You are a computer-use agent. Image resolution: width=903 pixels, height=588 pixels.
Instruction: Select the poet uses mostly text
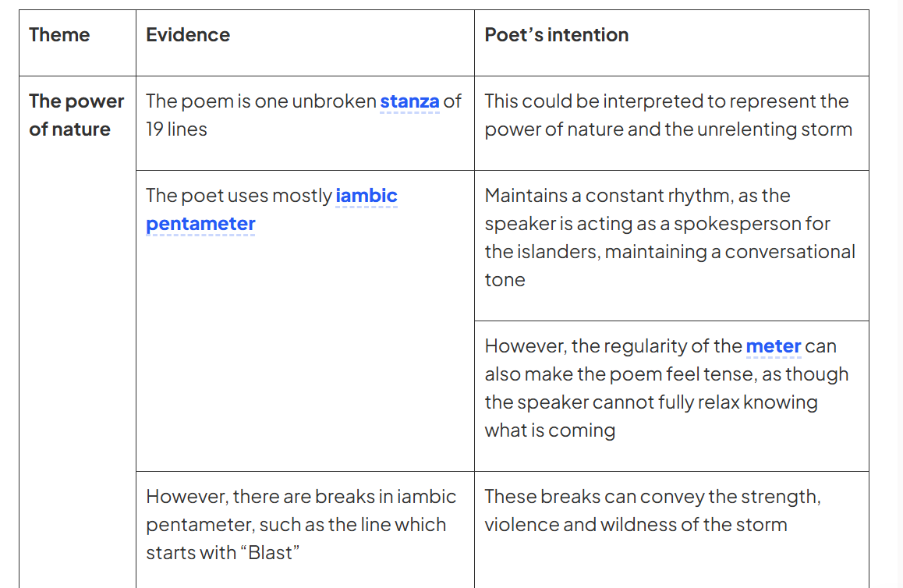pos(239,196)
